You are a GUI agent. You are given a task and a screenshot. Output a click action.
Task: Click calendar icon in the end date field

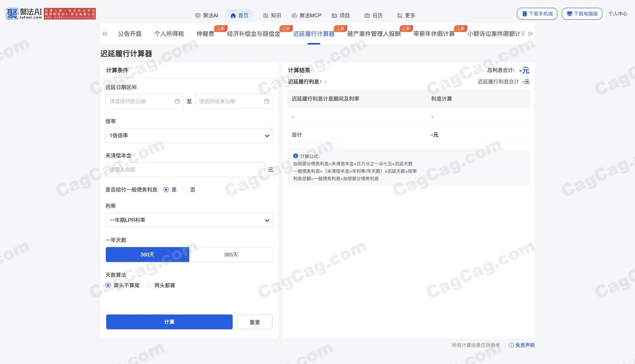click(267, 101)
